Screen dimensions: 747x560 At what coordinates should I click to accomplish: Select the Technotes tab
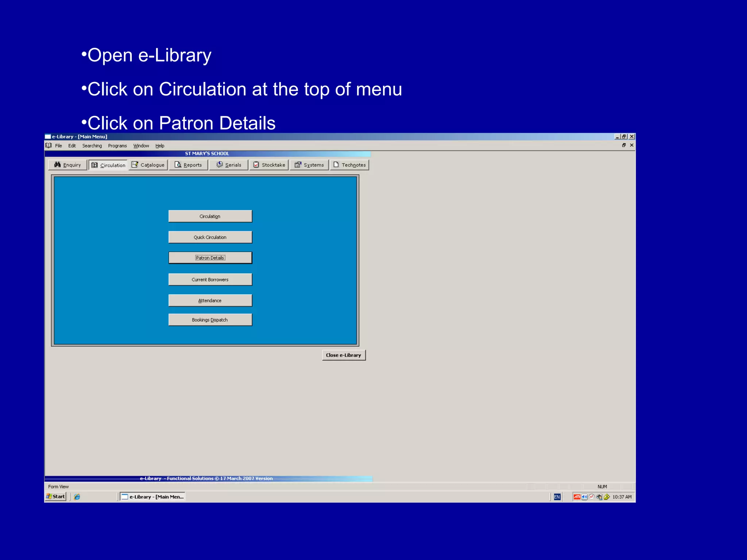coord(349,165)
